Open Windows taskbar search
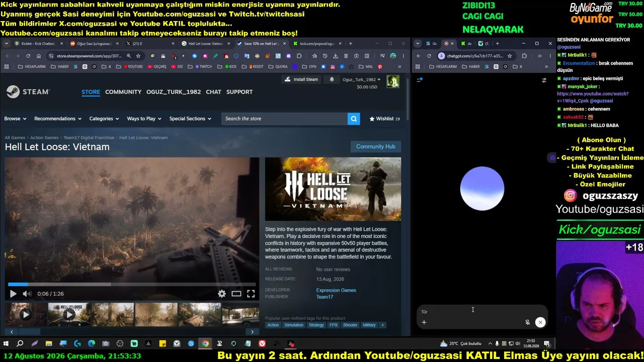This screenshot has width=644, height=362. [20, 344]
